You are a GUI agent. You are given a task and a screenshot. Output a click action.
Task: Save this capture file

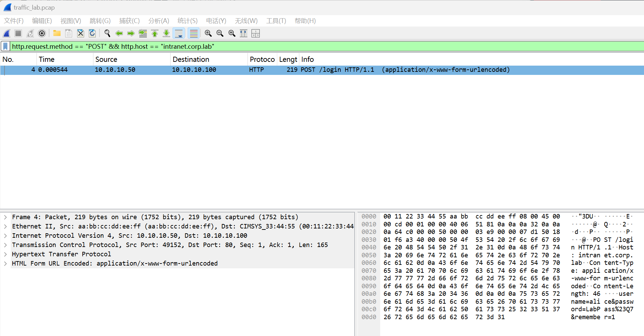click(69, 33)
